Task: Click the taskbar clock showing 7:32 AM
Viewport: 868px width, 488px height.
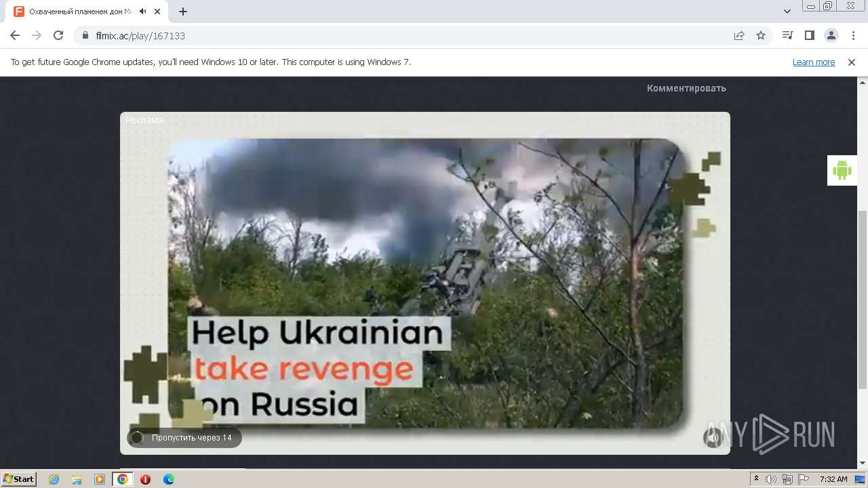Action: point(833,479)
